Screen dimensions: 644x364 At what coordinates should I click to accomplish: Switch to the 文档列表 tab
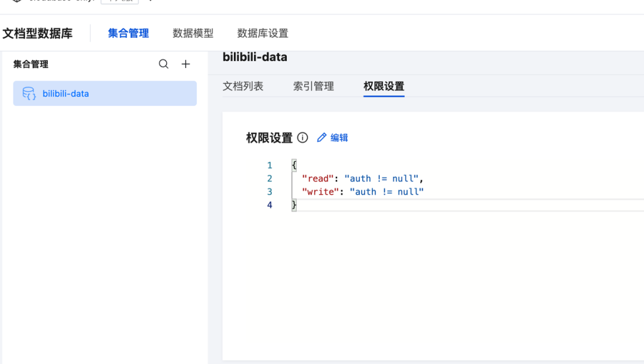coord(243,86)
